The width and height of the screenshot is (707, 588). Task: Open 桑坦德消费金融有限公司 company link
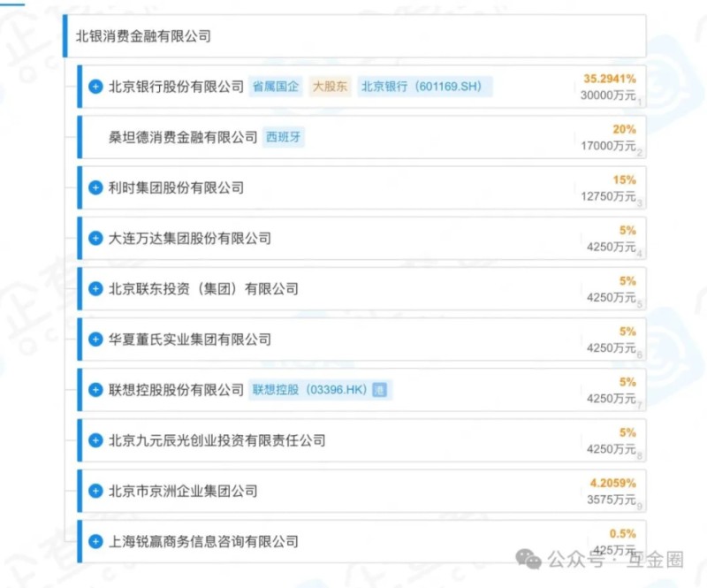coord(183,137)
